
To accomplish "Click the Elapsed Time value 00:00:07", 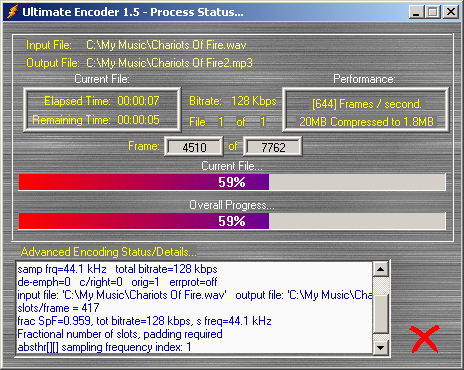I will [x=138, y=101].
